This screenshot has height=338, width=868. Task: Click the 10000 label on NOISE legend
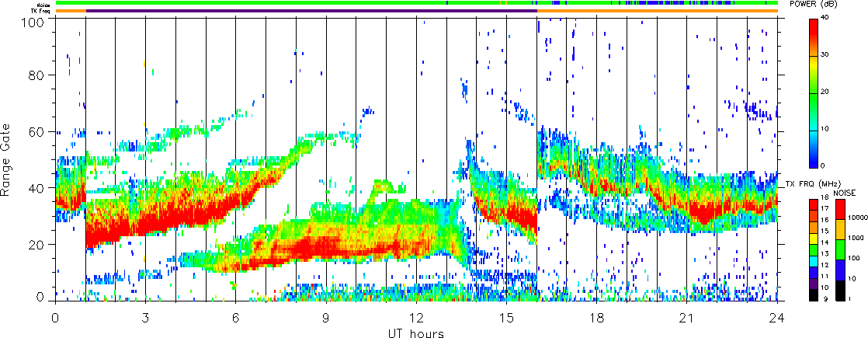pos(858,218)
